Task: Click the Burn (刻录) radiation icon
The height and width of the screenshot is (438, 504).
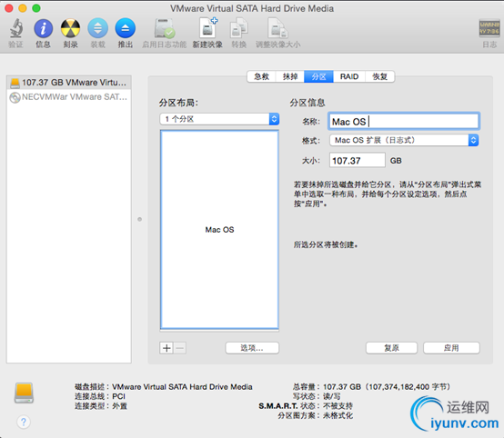Action: tap(70, 28)
